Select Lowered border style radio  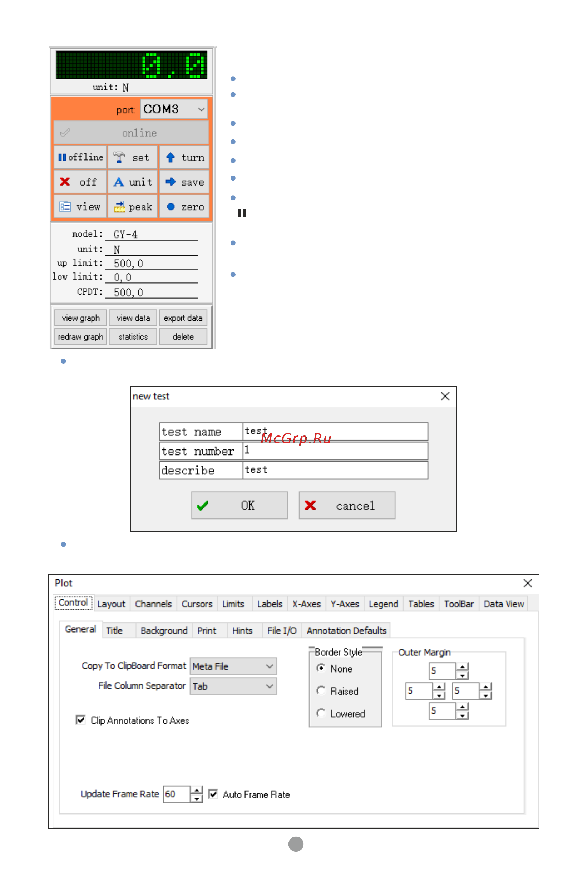(x=321, y=713)
